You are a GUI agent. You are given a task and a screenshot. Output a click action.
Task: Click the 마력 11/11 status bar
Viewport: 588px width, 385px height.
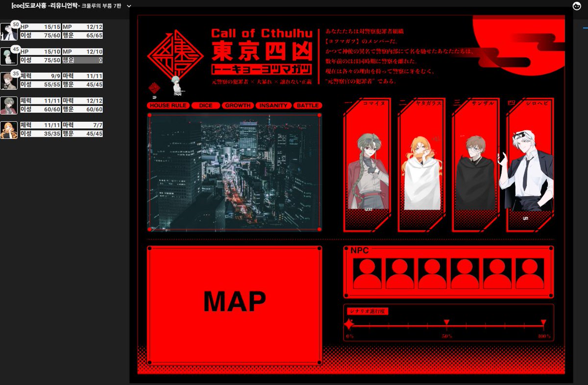(x=82, y=77)
